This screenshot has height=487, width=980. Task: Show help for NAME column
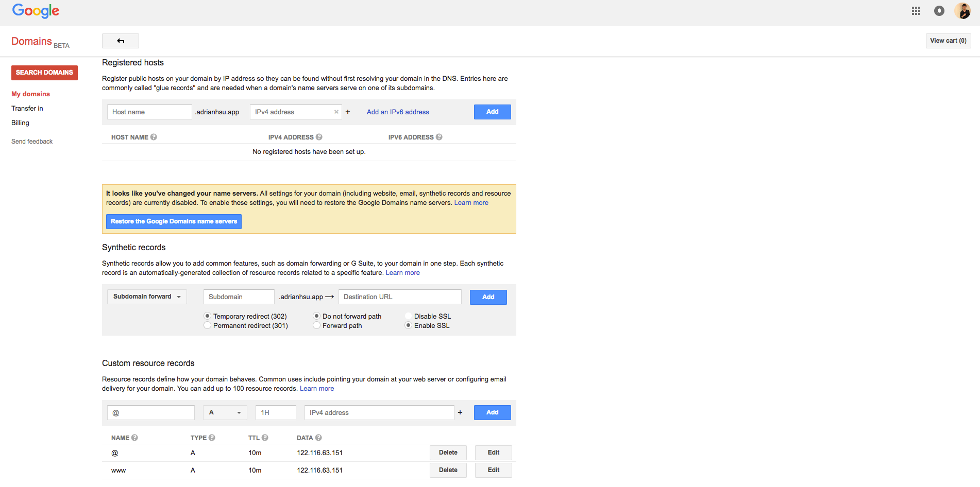tap(134, 438)
